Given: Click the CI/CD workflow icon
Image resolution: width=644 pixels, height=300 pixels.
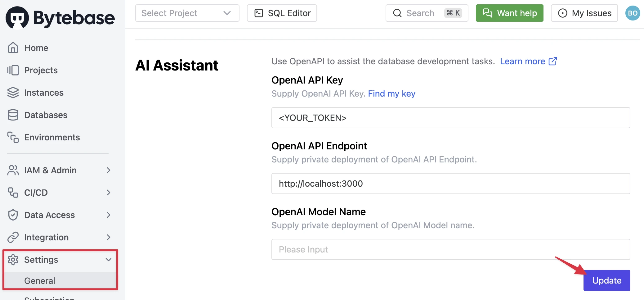Looking at the screenshot, I should click(x=13, y=193).
